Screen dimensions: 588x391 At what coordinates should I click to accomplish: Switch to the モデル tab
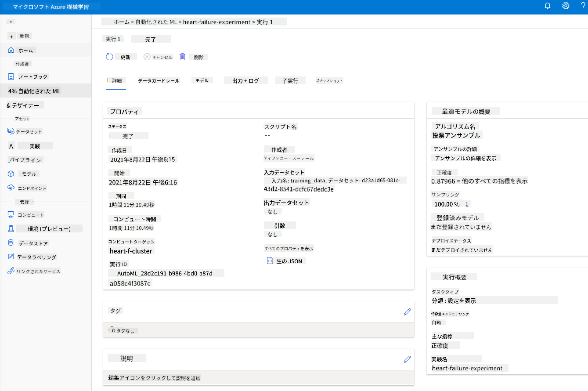(x=202, y=80)
